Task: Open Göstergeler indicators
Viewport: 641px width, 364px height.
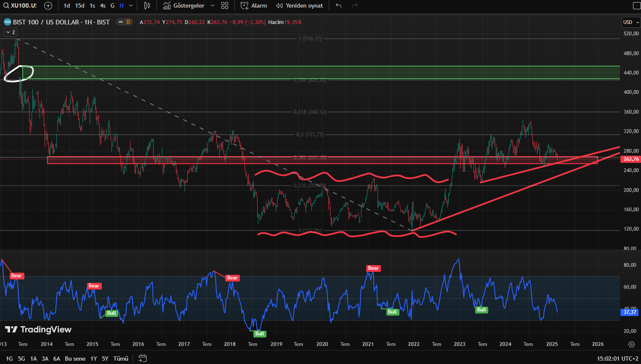Action: coord(184,5)
